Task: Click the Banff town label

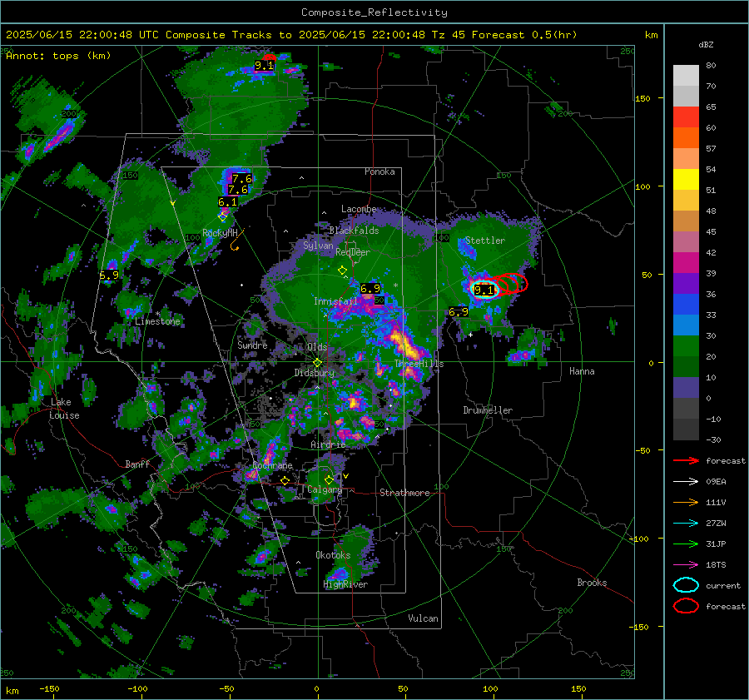Action: tap(137, 464)
